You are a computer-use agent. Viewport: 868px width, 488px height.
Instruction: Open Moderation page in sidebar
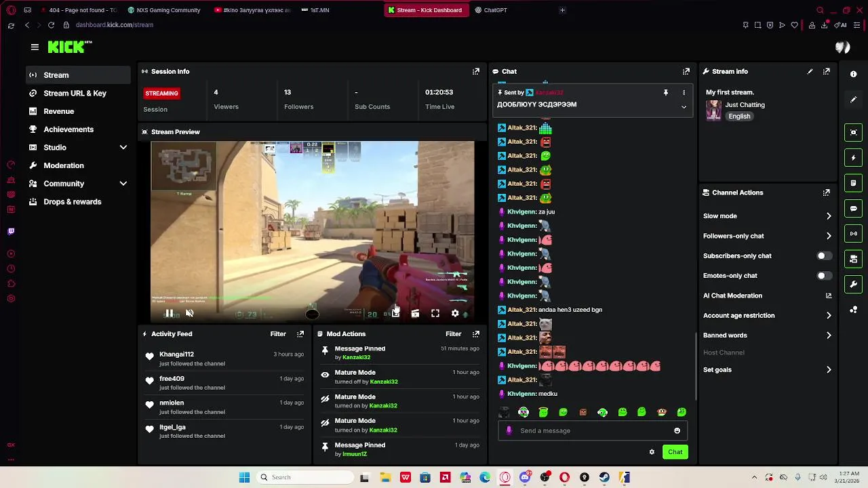coord(78,165)
